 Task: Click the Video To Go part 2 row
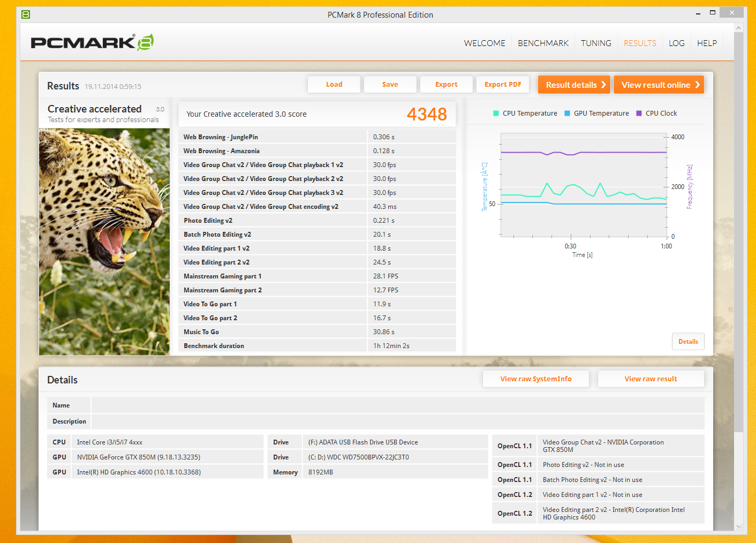coord(317,318)
